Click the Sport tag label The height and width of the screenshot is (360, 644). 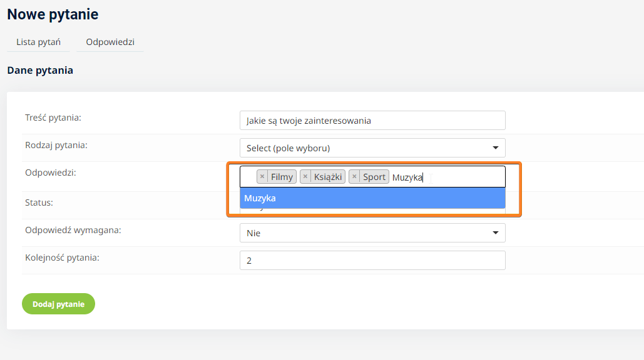[x=374, y=177]
